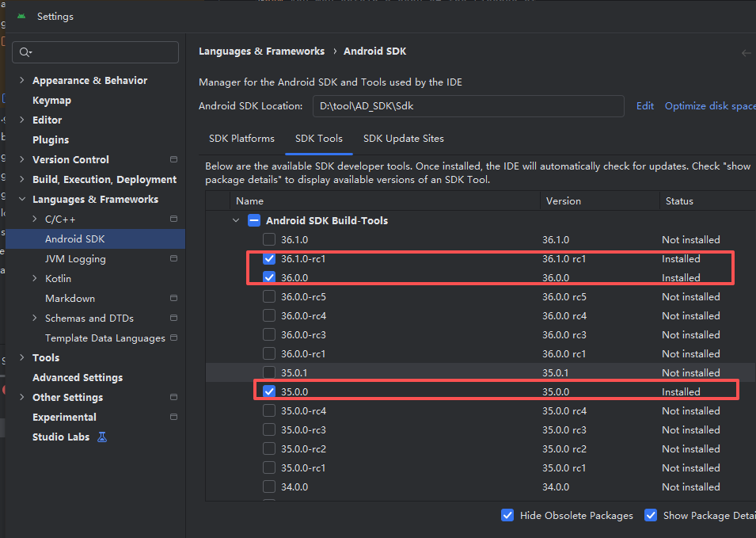Open the Keymap settings page
756x538 pixels.
(x=51, y=100)
